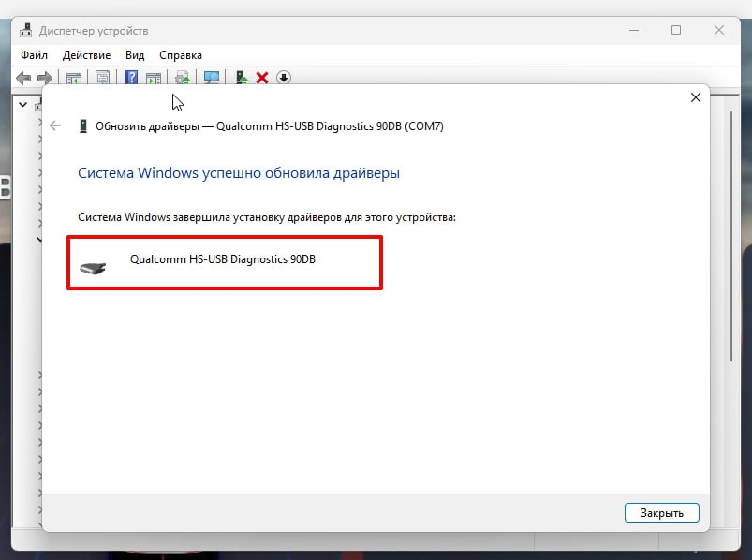Click the device icon beside Обновить драйверы title
This screenshot has height=560, width=752.
click(83, 126)
